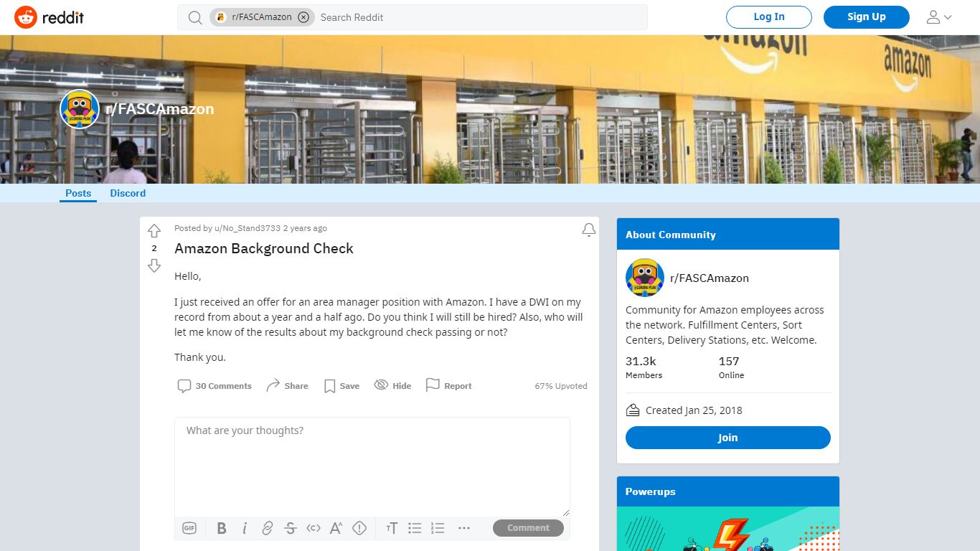Click the Log In button

click(769, 17)
